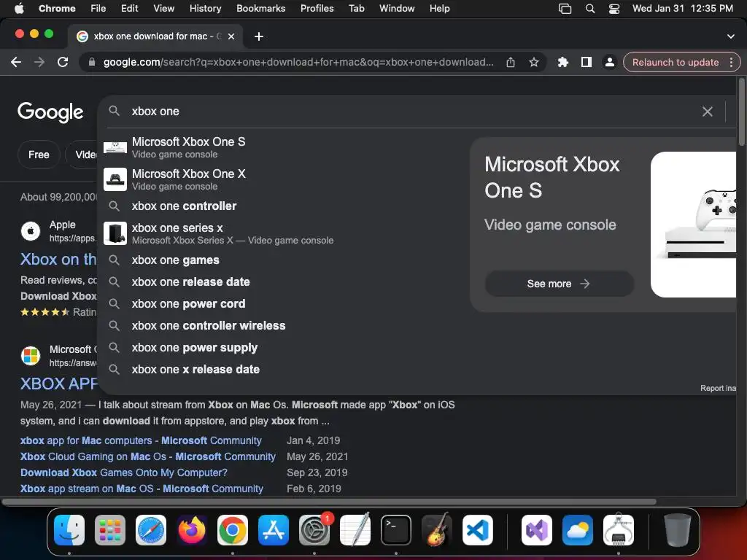Open TextEdit from the Dock

coord(355,530)
